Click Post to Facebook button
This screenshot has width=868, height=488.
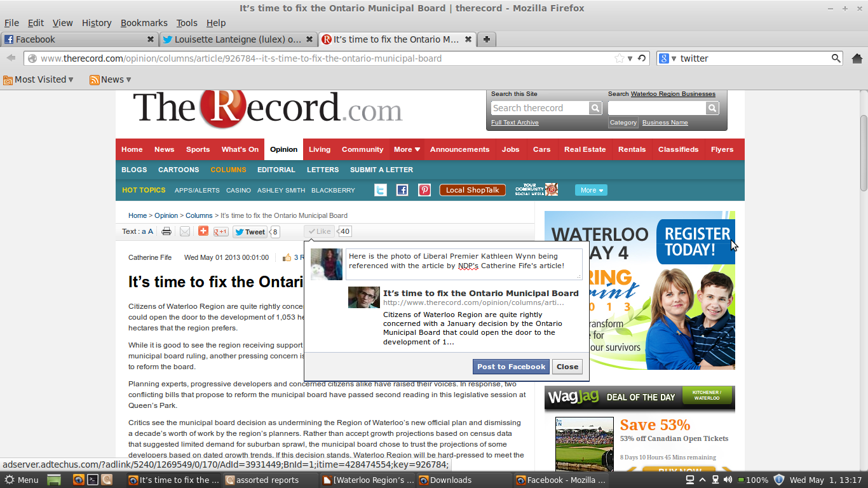tap(511, 367)
